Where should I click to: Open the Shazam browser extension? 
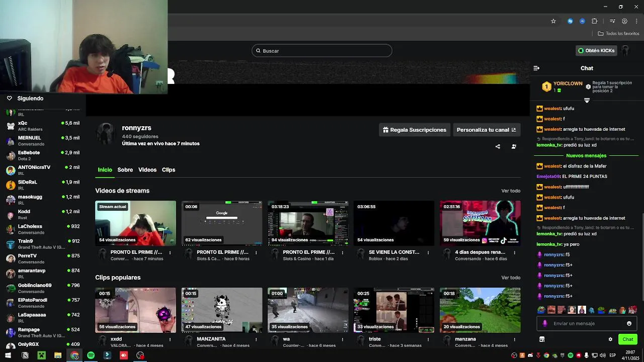point(570,21)
